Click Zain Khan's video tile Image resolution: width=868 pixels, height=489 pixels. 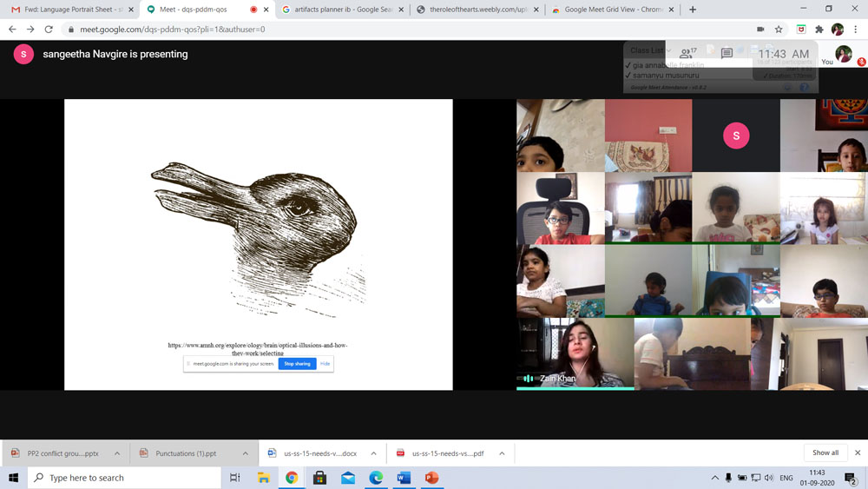(575, 354)
